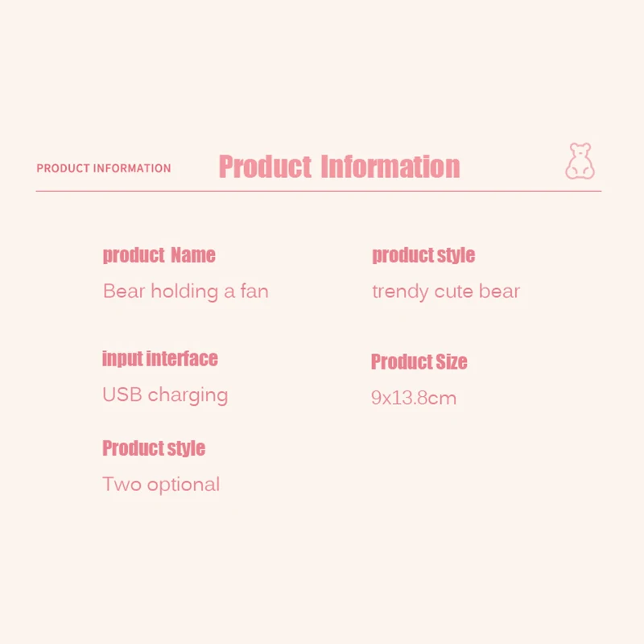This screenshot has width=644, height=644.
Task: Click "product style" heading above "trendy cute bear"
Action: [423, 255]
